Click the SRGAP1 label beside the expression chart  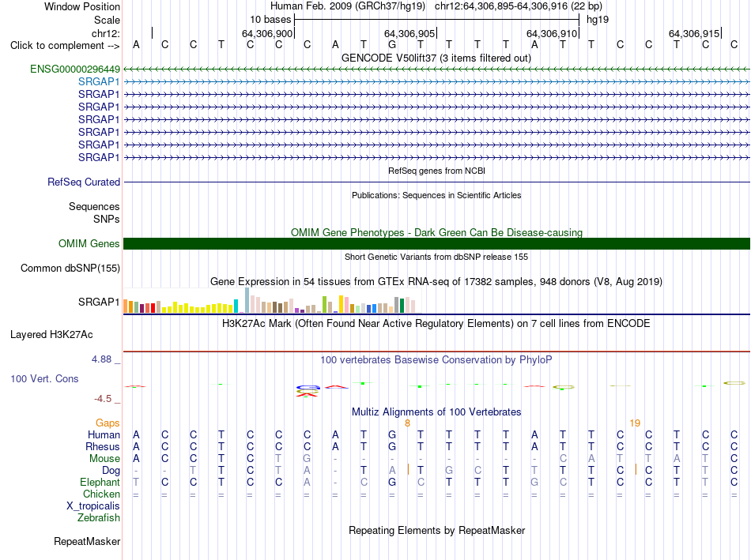[99, 302]
